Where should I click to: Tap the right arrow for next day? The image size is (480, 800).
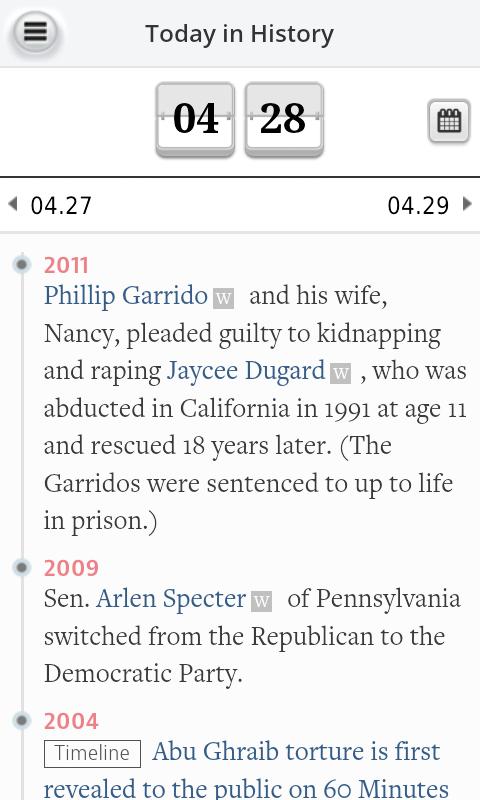tap(467, 204)
